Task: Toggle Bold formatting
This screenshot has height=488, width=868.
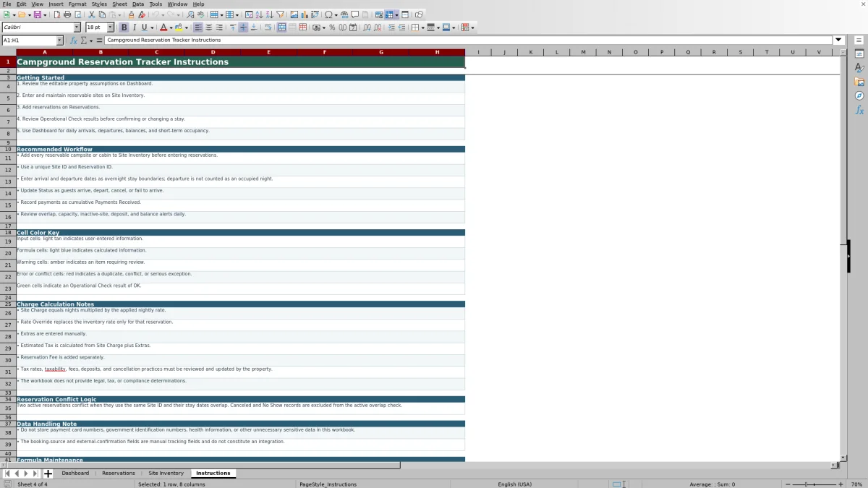Action: tap(124, 27)
